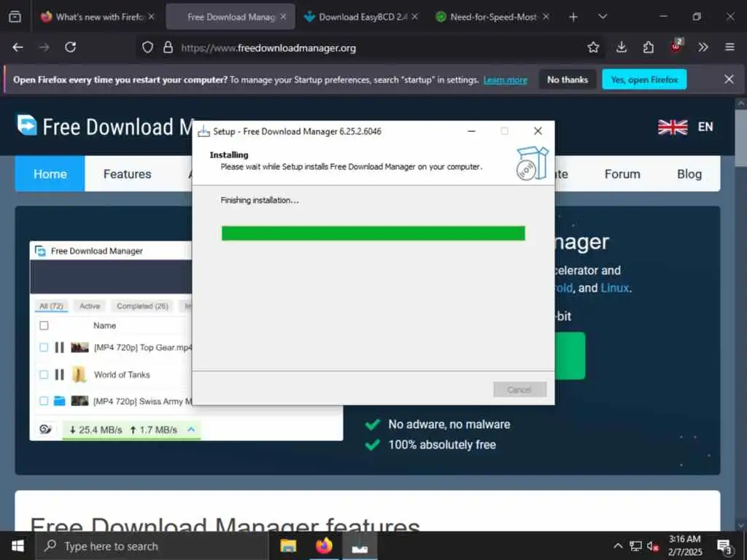Open the notification center icon
747x560 pixels.
tap(725, 547)
